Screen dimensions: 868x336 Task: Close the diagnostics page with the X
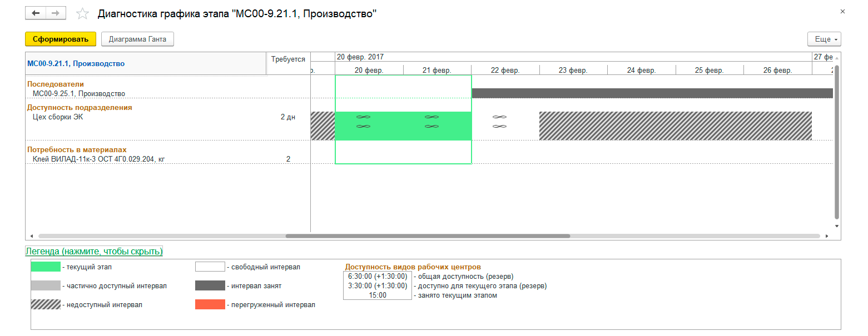pos(843,11)
